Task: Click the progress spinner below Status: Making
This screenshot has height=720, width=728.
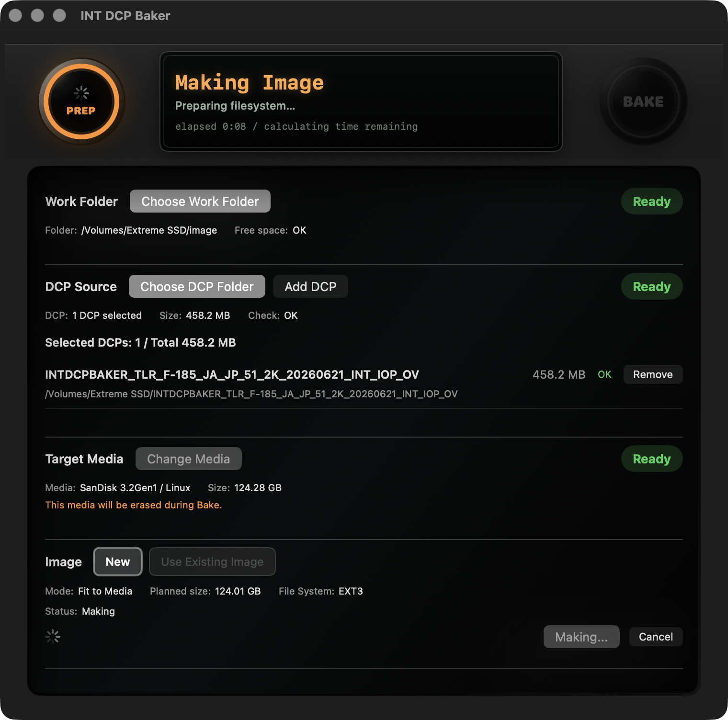Action: click(x=53, y=636)
